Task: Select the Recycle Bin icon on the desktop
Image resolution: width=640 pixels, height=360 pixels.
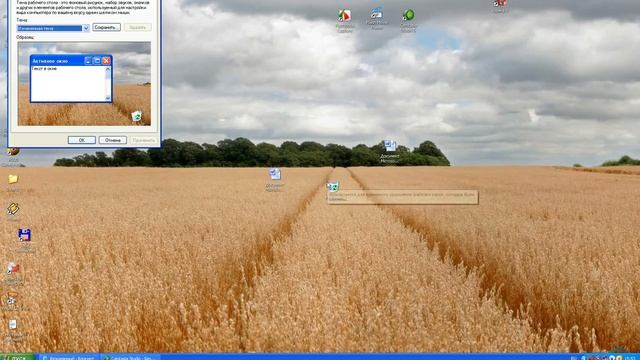Action: (333, 187)
